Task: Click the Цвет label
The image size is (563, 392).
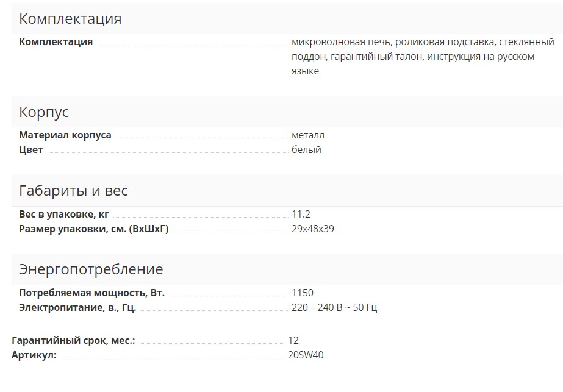Action: pos(31,150)
